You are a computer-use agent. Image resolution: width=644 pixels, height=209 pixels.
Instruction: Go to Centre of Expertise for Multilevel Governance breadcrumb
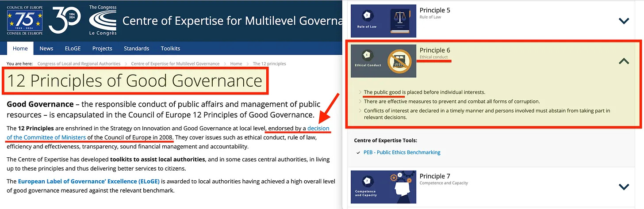tap(175, 64)
